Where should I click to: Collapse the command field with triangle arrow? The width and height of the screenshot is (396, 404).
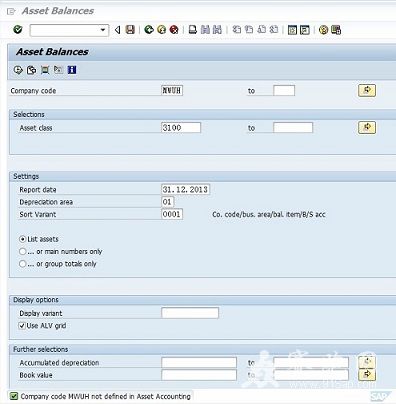click(x=117, y=30)
